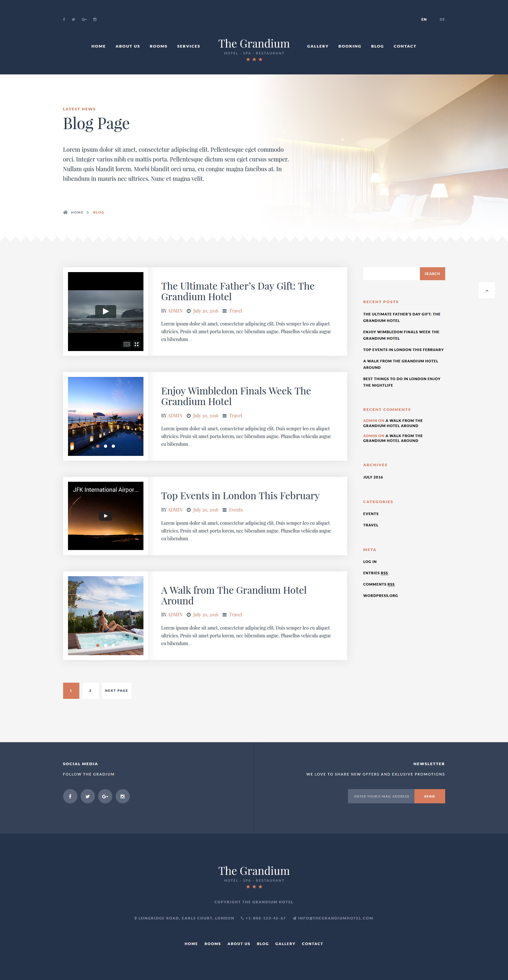
Task: Click the Travel category on Wimbledon post
Action: tap(235, 415)
